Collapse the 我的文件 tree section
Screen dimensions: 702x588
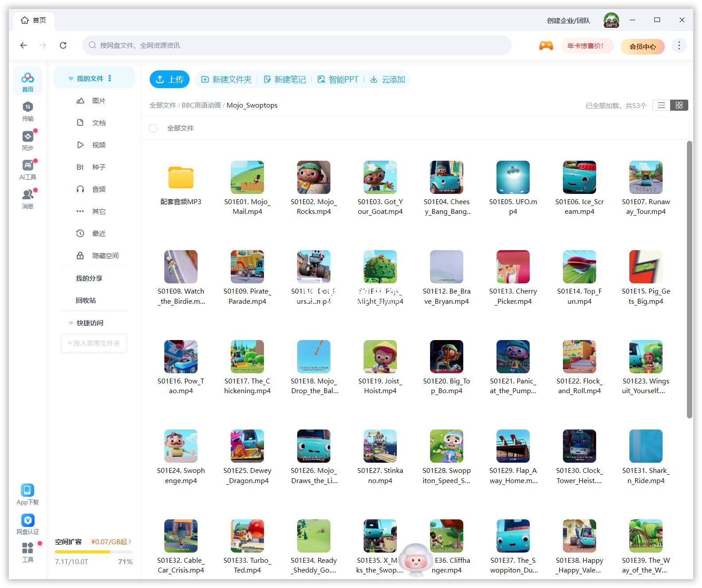click(70, 79)
